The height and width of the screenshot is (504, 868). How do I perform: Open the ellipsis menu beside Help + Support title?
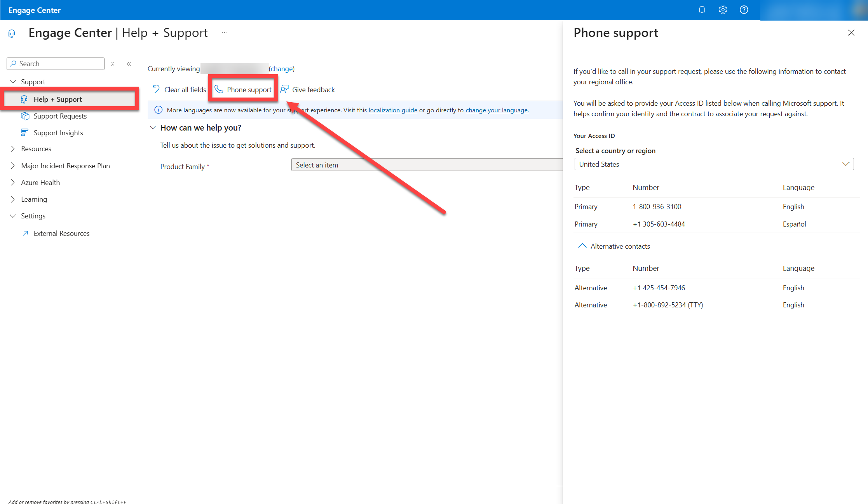click(x=225, y=33)
